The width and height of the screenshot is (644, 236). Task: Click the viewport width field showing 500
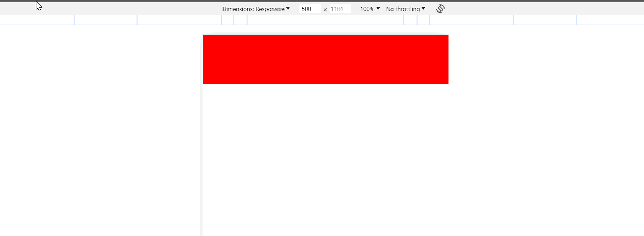click(310, 9)
